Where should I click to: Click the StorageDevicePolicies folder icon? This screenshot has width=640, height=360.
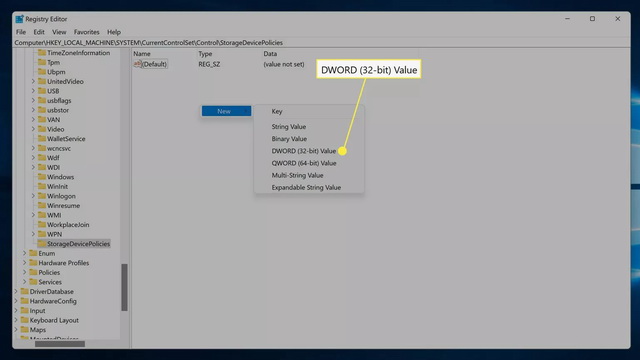tap(42, 244)
